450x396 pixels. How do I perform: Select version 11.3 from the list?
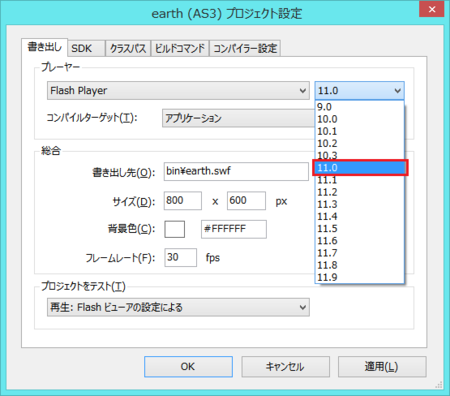[360, 204]
